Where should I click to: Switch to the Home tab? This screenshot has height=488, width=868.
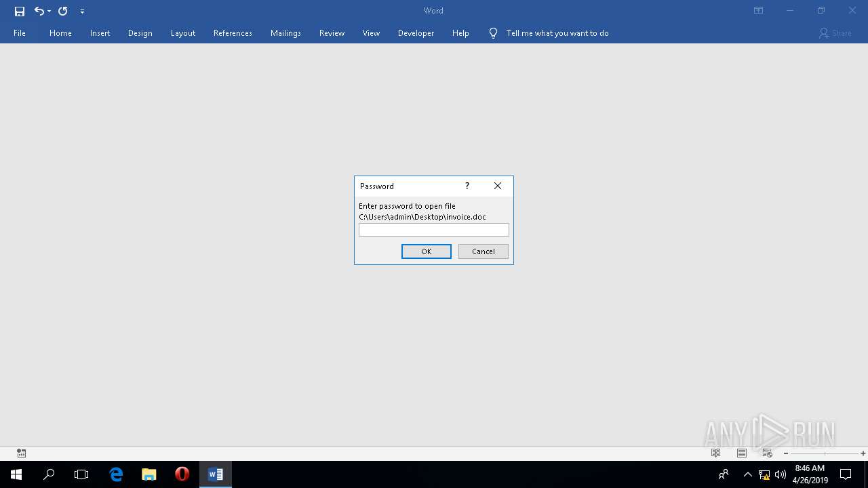click(60, 33)
